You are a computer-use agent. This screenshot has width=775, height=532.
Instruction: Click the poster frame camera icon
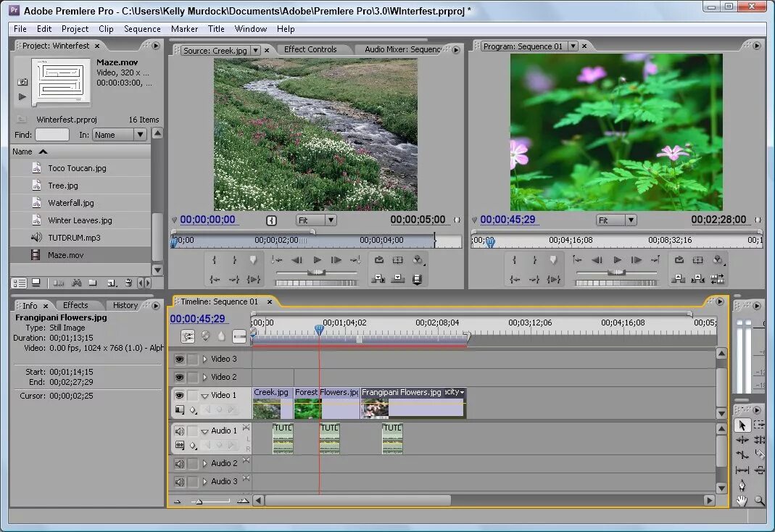pos(22,82)
